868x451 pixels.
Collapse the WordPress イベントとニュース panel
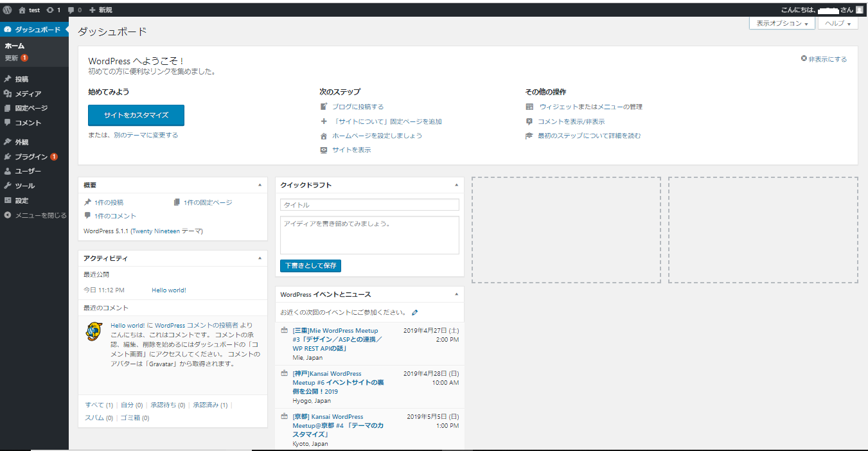(x=456, y=294)
